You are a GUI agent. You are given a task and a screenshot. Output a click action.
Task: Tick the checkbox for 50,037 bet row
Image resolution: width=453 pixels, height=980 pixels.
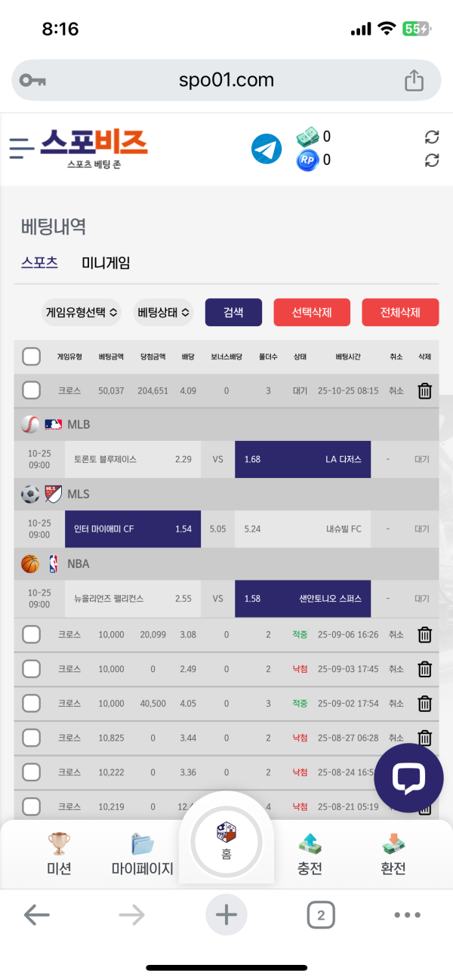[31, 391]
